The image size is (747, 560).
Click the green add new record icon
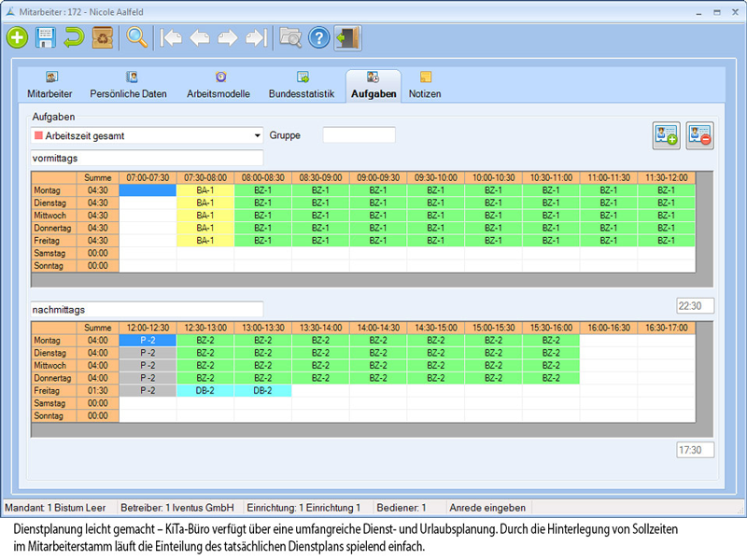coord(17,37)
